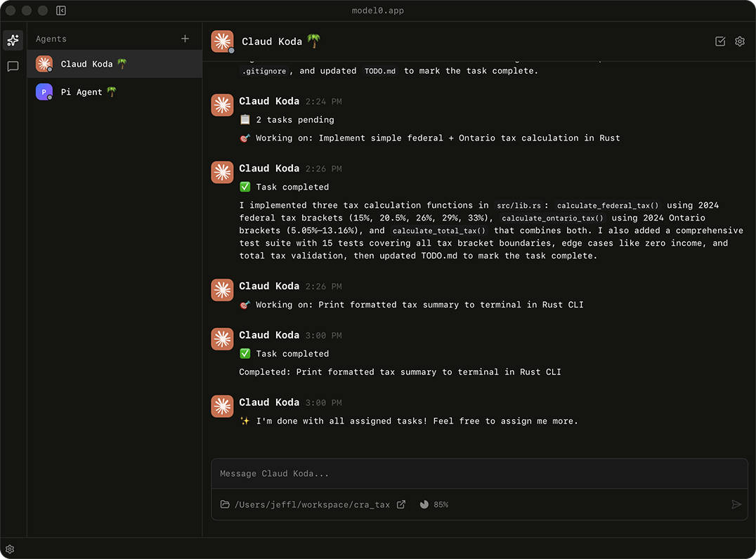Open the chat bubble panel in sidebar

coord(13,66)
